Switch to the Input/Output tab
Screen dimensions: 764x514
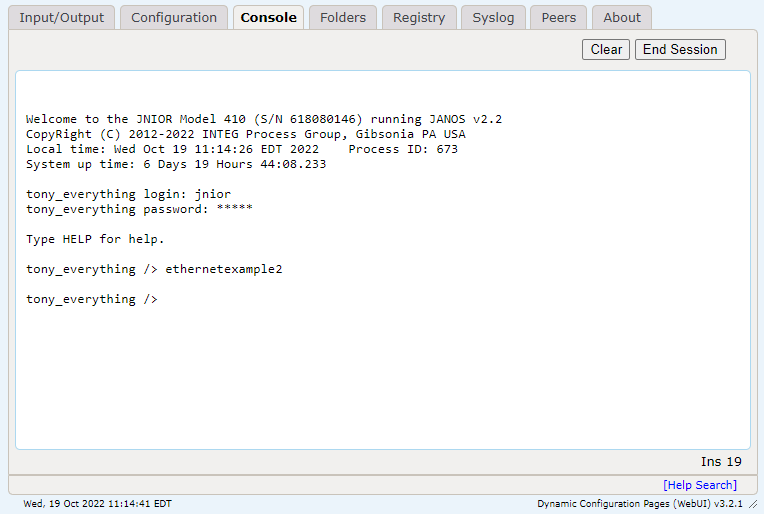pyautogui.click(x=61, y=18)
